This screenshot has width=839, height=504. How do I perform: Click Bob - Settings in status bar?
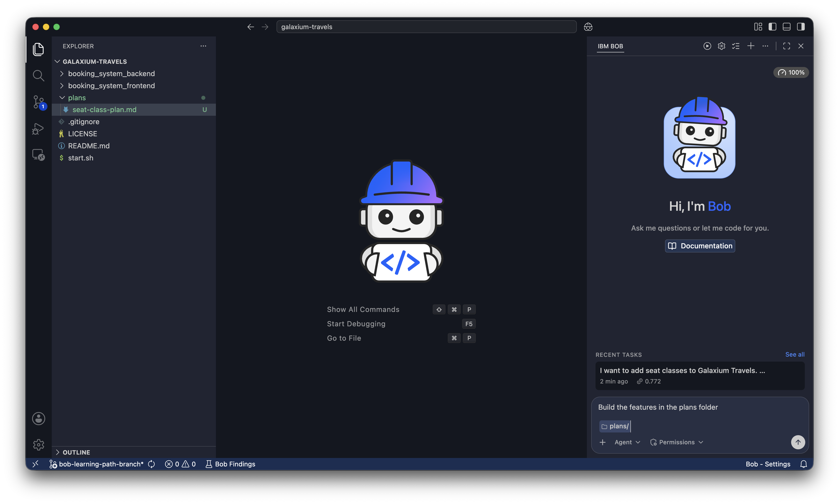pyautogui.click(x=768, y=464)
